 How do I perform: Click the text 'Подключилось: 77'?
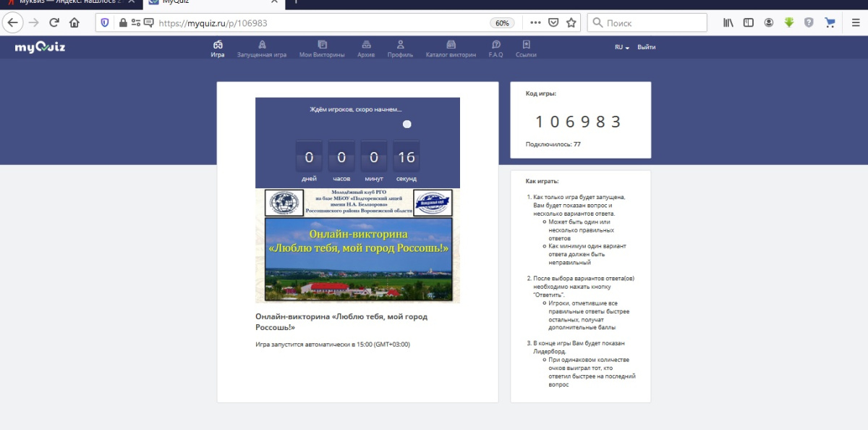pos(553,144)
